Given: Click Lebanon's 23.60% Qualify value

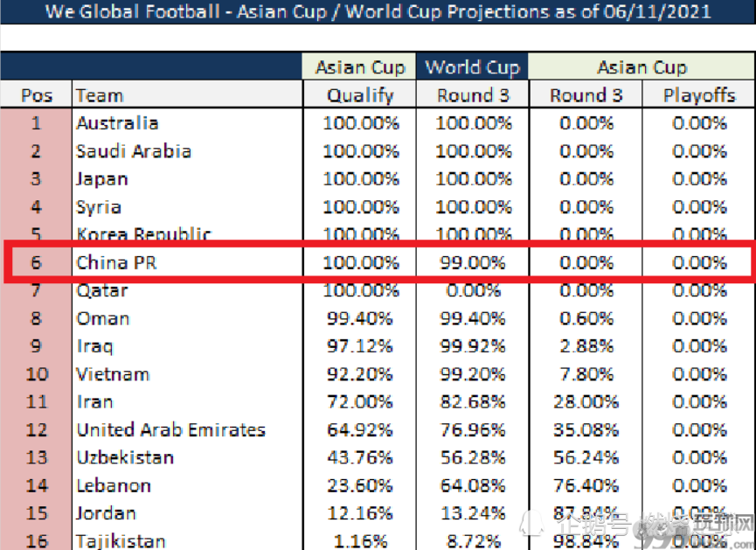Looking at the screenshot, I should pos(360,485).
